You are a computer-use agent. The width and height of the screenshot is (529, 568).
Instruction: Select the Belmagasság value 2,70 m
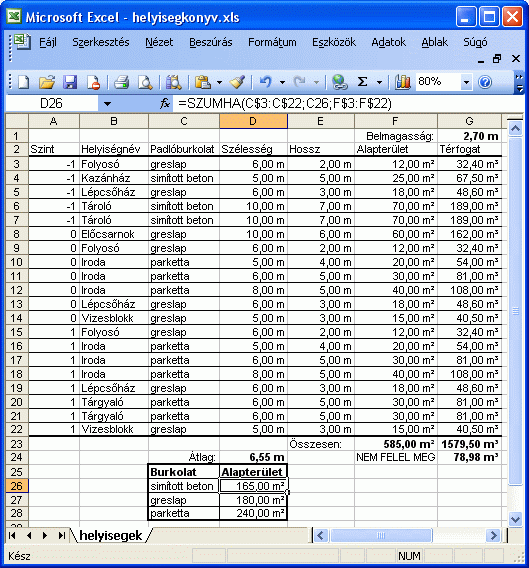click(469, 136)
